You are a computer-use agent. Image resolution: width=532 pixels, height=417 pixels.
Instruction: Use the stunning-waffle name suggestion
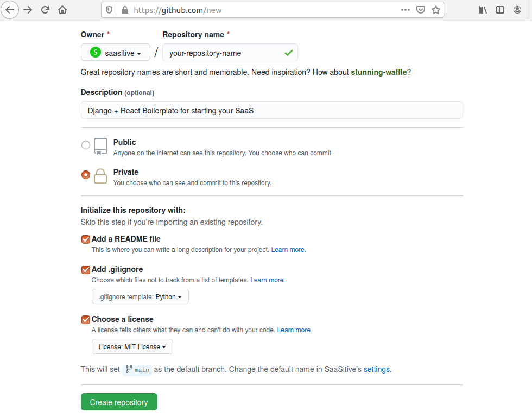[x=379, y=72]
